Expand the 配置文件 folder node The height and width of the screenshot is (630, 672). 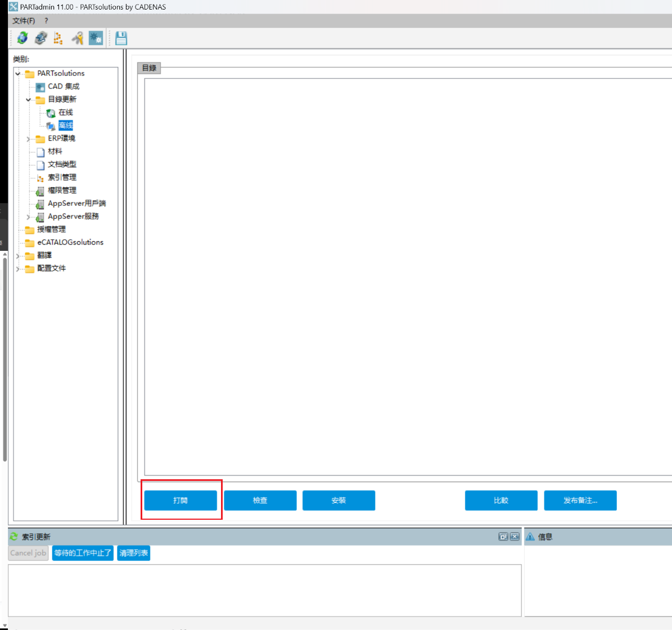point(17,269)
